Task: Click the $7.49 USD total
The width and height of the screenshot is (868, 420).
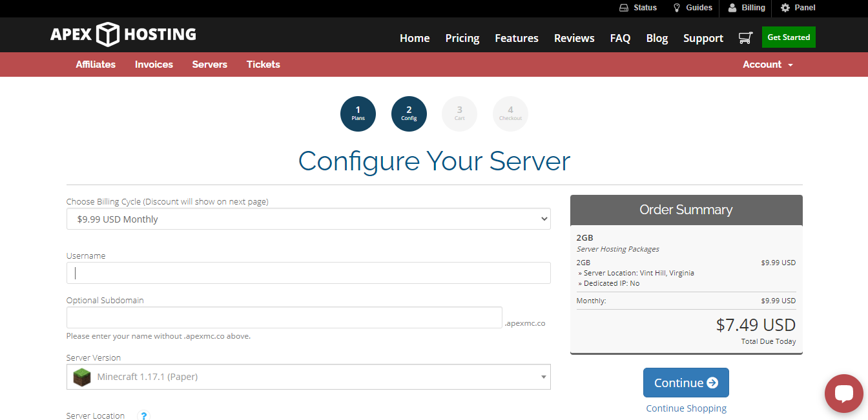Action: pos(756,325)
